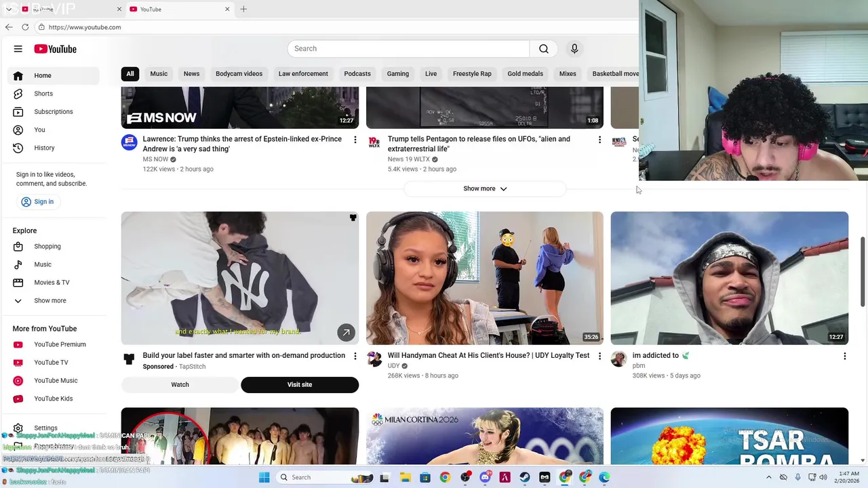
Task: Open the YouTube hamburger guide menu
Action: [x=18, y=49]
